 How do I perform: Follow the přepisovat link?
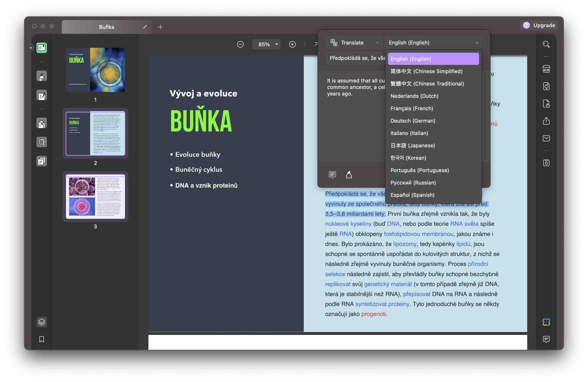click(417, 294)
